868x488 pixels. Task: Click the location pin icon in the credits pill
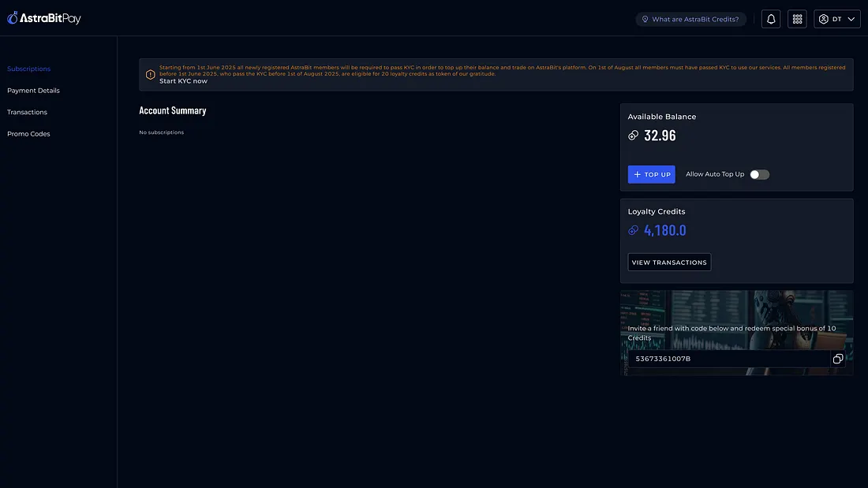point(645,19)
